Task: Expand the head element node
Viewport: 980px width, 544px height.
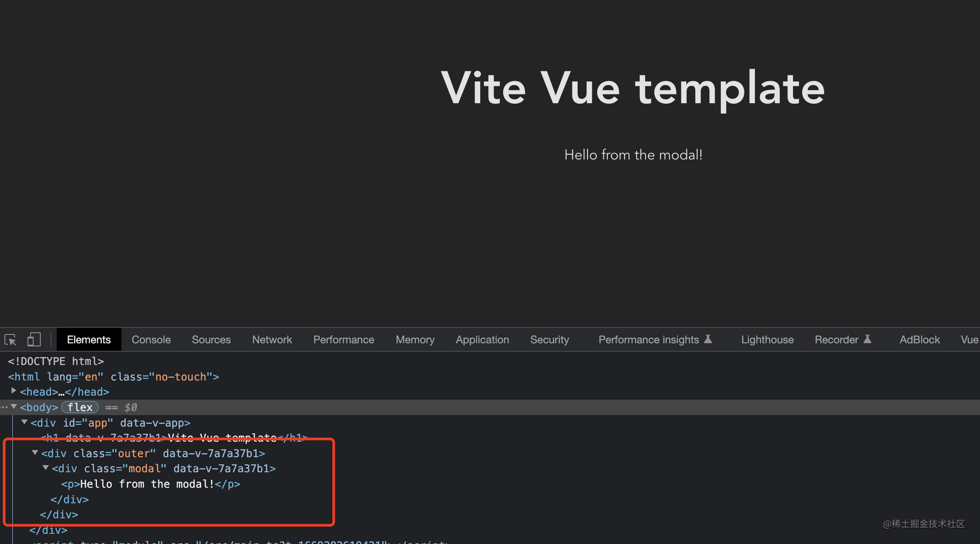Action: 14,391
